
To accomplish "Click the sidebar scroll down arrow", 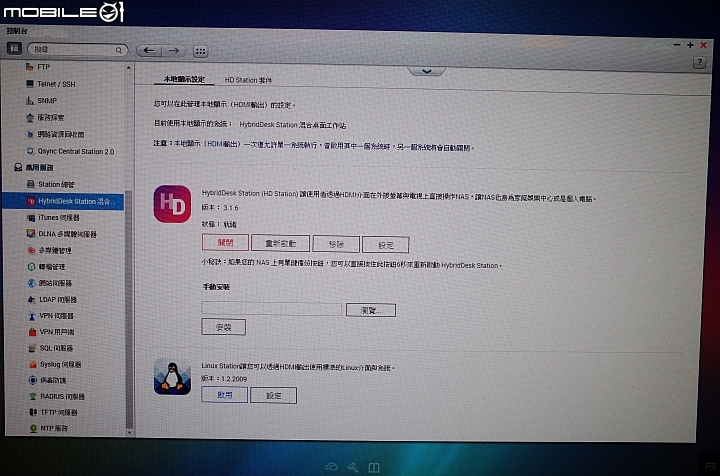I will coord(129,432).
